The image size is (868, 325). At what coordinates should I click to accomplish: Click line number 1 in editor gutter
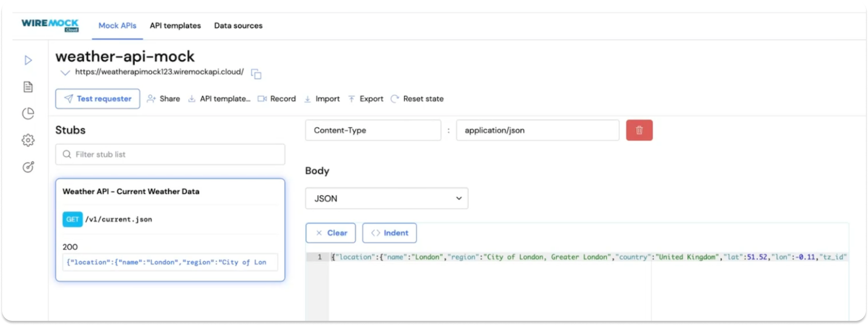[x=319, y=257]
